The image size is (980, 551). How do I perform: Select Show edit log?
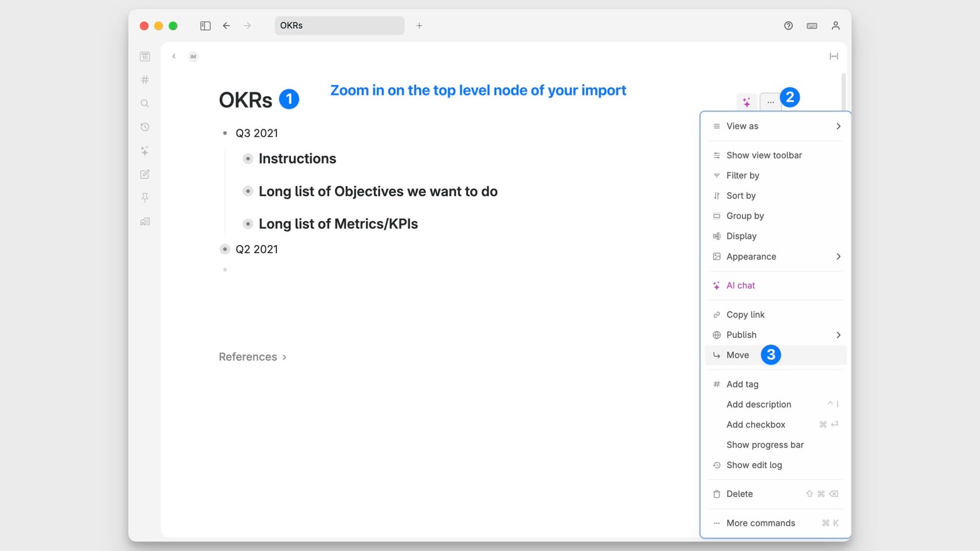coord(776,465)
